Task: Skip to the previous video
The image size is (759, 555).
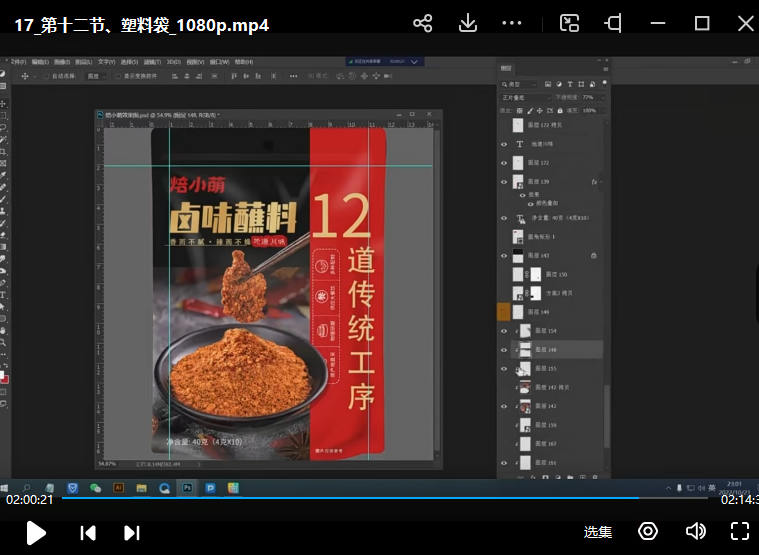Action: tap(88, 532)
